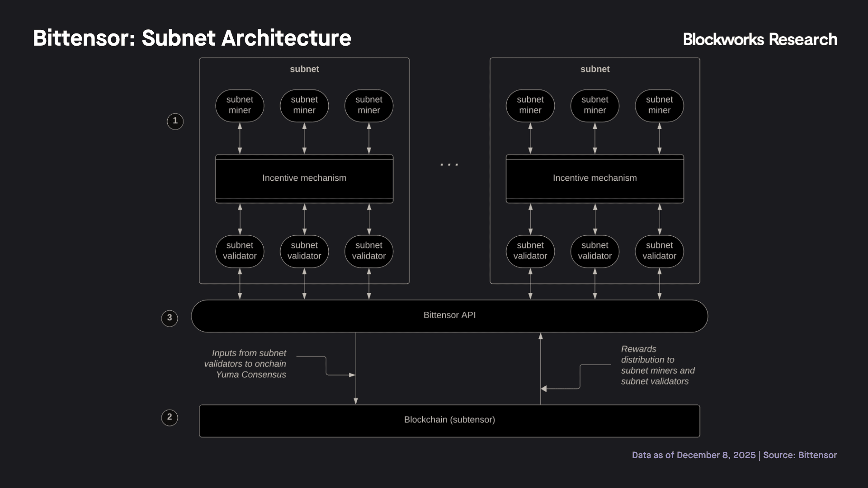
Task: Select Incentive mechanism box in left subnet
Action: coord(304,178)
